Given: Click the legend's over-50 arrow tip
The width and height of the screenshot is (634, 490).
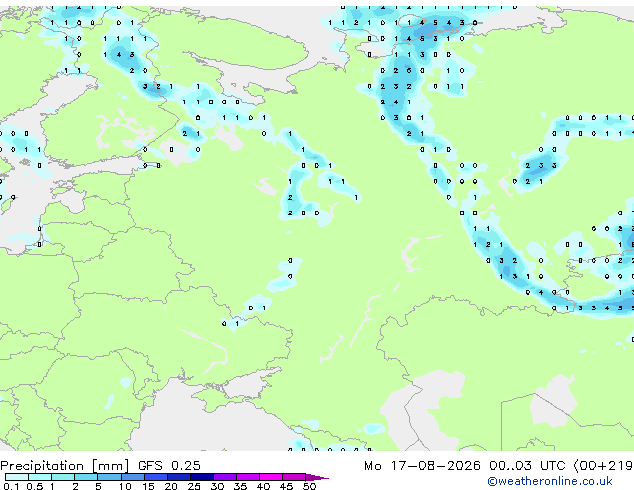Looking at the screenshot, I should tap(317, 478).
